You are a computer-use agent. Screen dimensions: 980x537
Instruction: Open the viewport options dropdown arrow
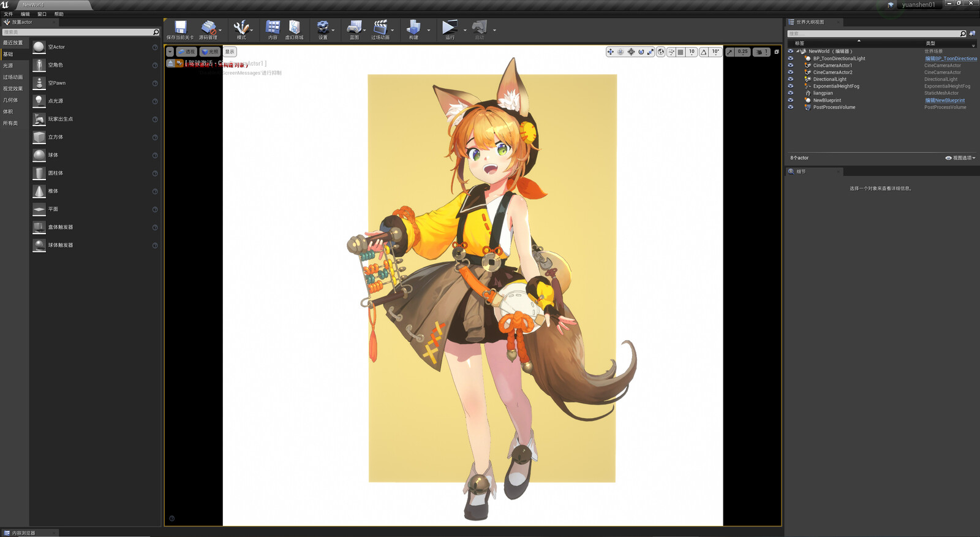[x=170, y=52]
